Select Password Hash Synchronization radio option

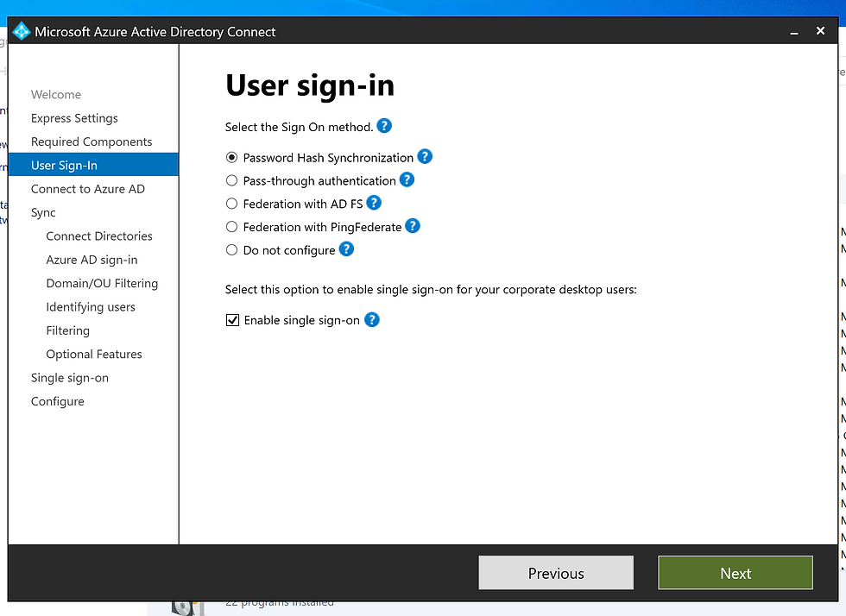click(231, 158)
